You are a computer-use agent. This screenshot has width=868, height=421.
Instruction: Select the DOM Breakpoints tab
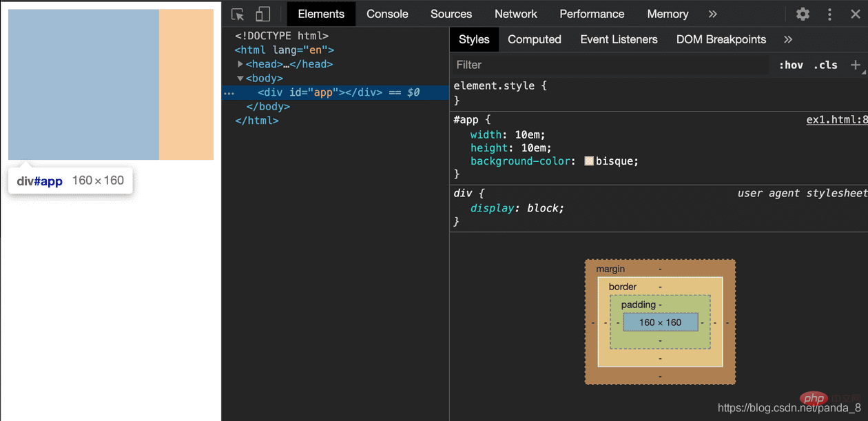[721, 39]
